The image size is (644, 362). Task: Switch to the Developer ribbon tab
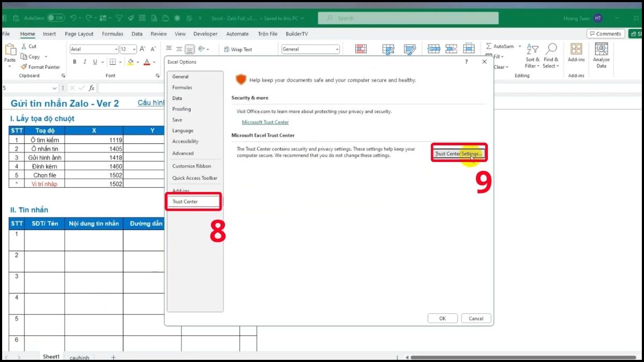(206, 34)
